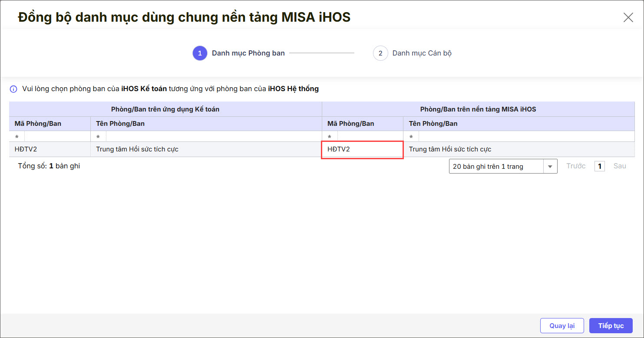Image resolution: width=644 pixels, height=338 pixels.
Task: Click Tiếp tục to continue
Action: click(611, 326)
